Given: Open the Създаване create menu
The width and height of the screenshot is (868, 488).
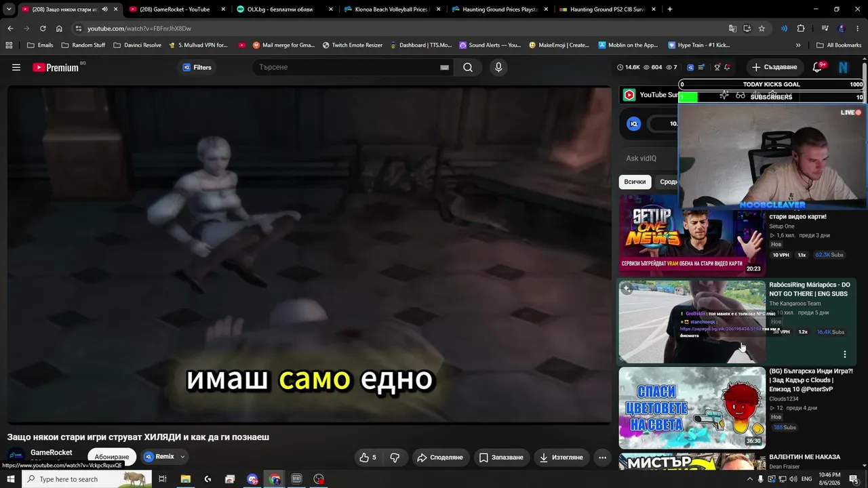Looking at the screenshot, I should (774, 67).
